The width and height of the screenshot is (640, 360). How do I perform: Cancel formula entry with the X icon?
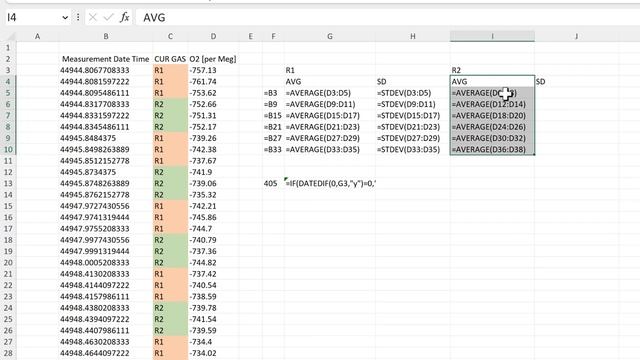tap(93, 17)
